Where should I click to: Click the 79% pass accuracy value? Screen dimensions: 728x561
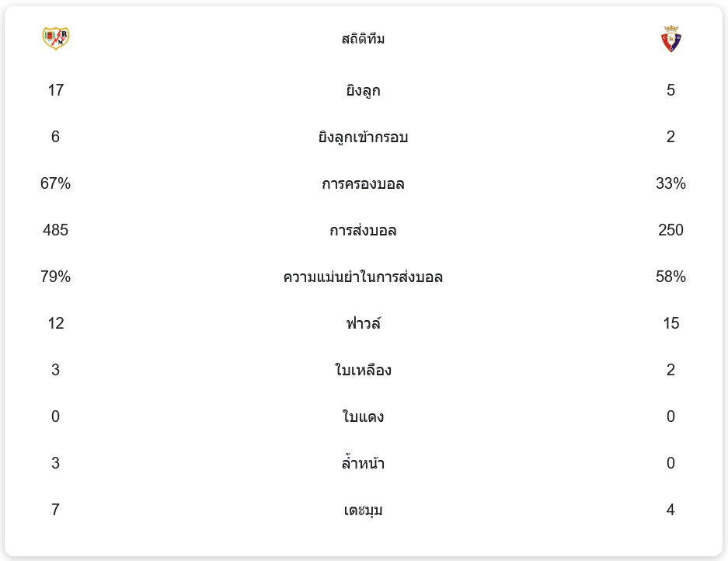tap(55, 277)
